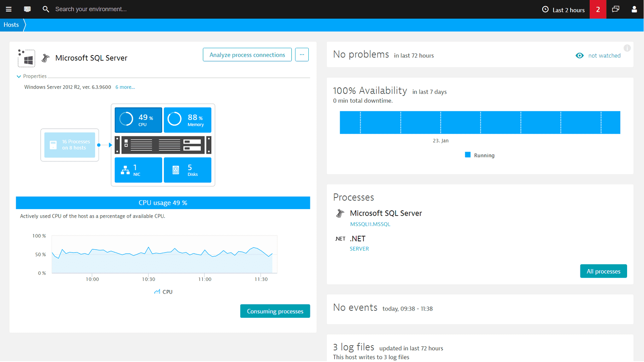This screenshot has height=362, width=644.
Task: Click the availability timeline bar
Action: click(x=480, y=122)
